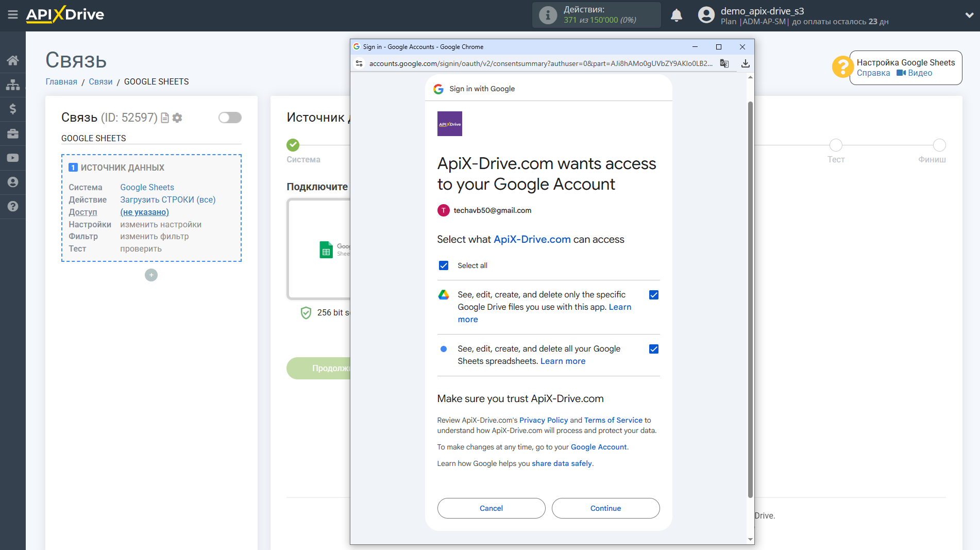Open the ApiXDrive home icon in sidebar
The image size is (980, 550).
coord(13,60)
